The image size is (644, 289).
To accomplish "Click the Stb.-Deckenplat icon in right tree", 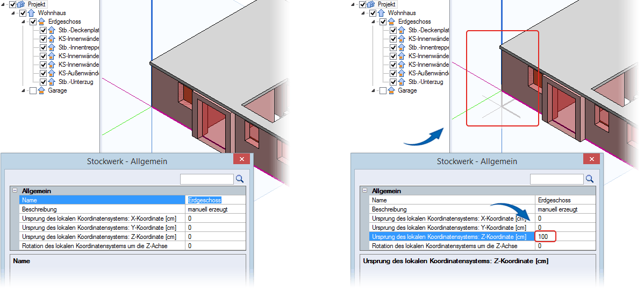I will 401,30.
